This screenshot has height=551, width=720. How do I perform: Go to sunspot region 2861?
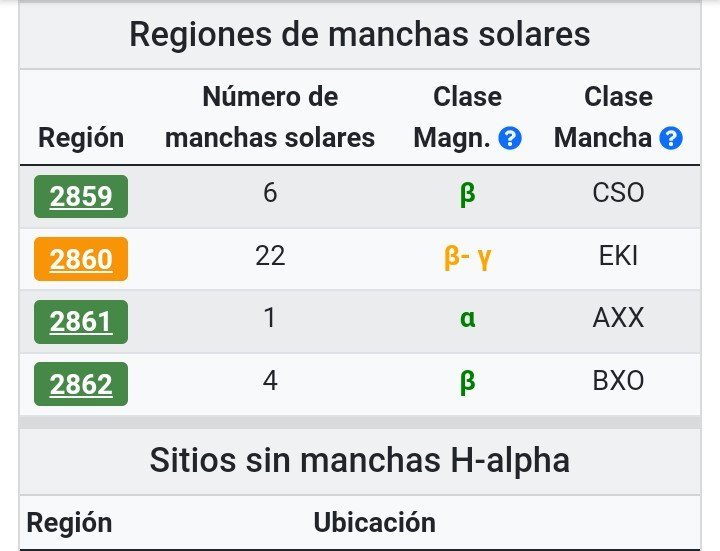(81, 321)
